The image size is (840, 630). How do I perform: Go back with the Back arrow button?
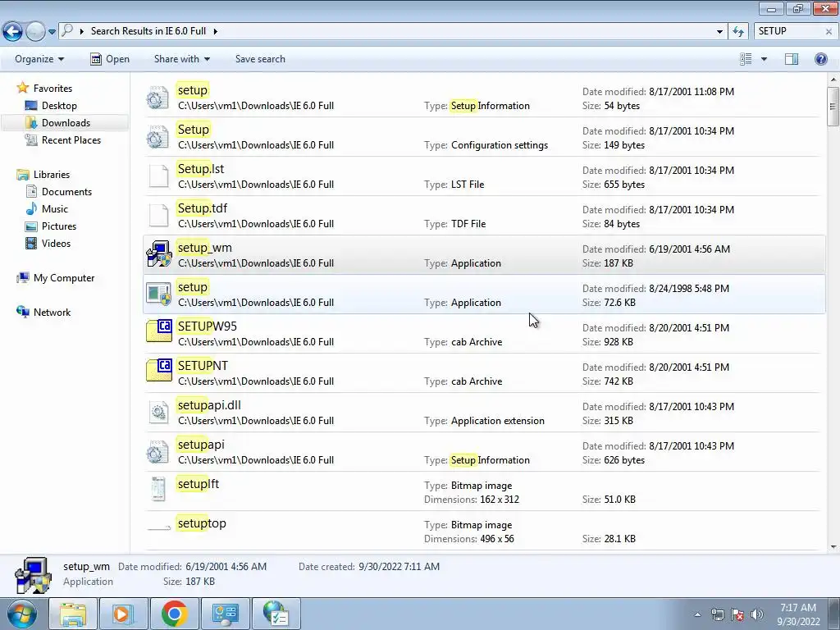pyautogui.click(x=13, y=31)
